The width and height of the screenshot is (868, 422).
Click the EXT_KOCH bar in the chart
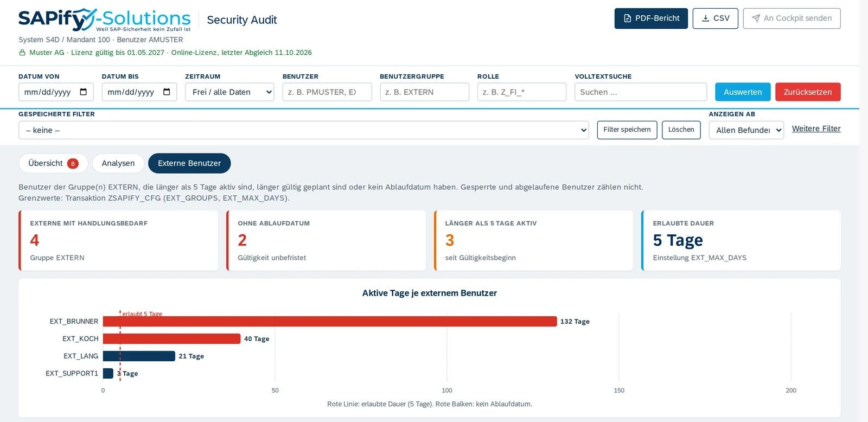[171, 339]
